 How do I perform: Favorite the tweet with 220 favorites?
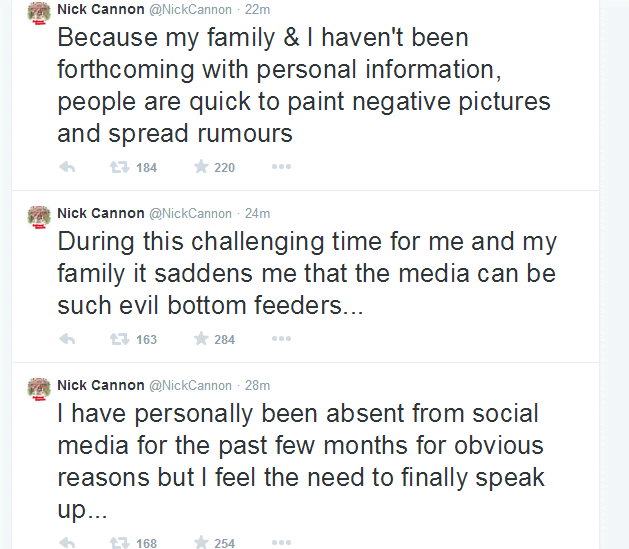(x=201, y=167)
